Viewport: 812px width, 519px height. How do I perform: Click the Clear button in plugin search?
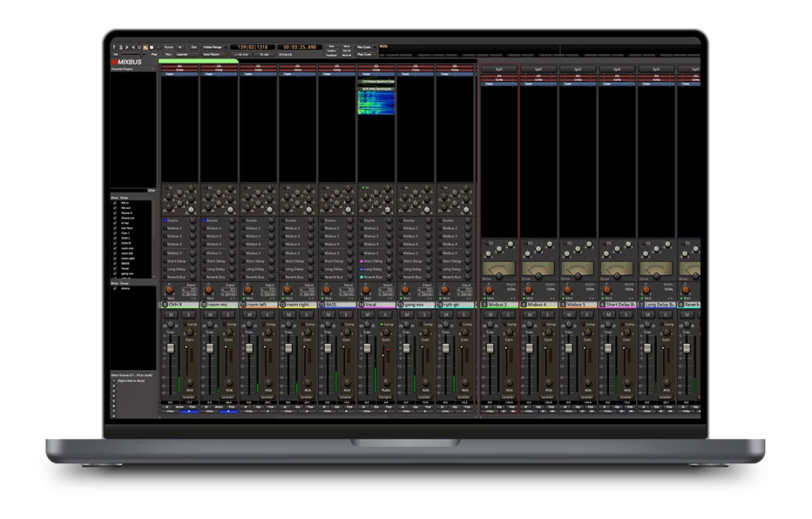click(x=151, y=190)
